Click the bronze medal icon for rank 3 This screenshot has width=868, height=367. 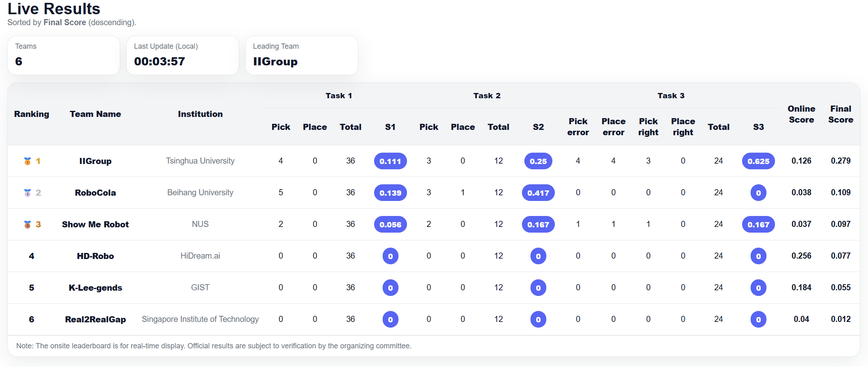[x=28, y=225]
